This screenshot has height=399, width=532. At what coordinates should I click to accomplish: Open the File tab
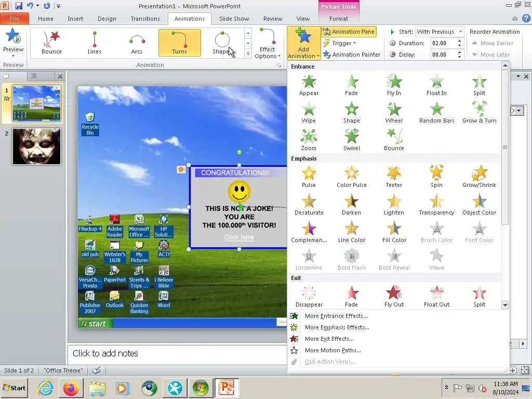15,19
